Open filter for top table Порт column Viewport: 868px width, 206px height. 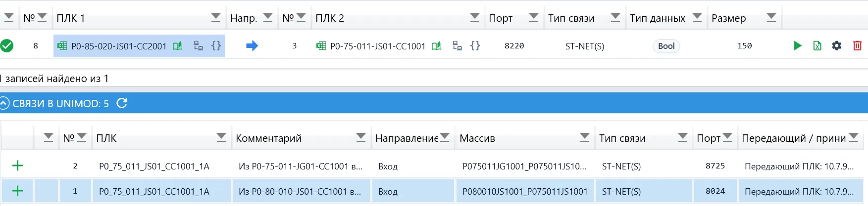(534, 18)
